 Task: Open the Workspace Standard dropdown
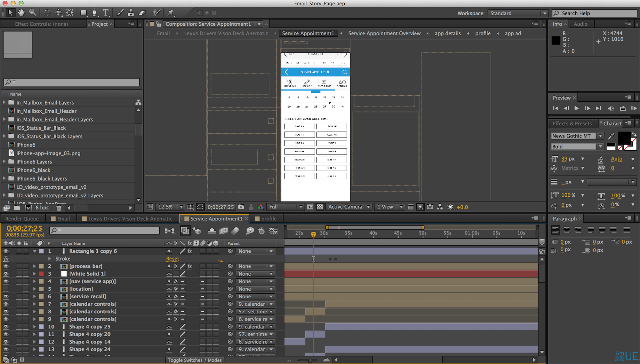[518, 13]
